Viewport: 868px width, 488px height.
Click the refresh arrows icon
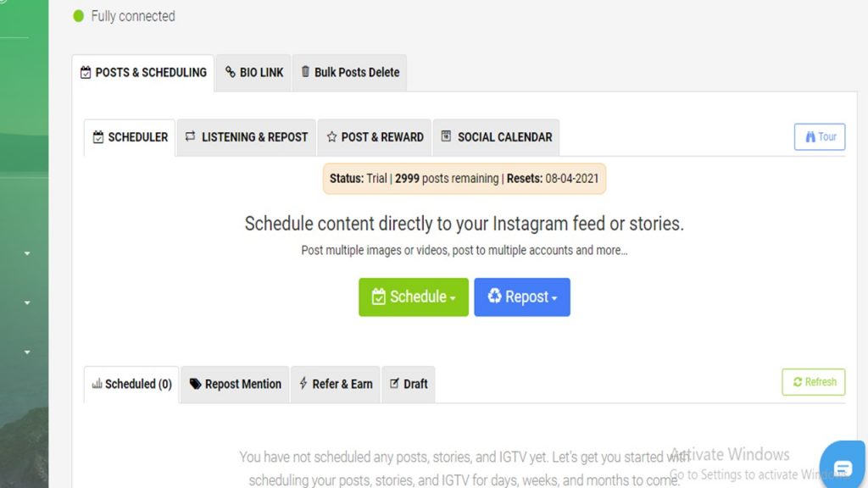798,382
